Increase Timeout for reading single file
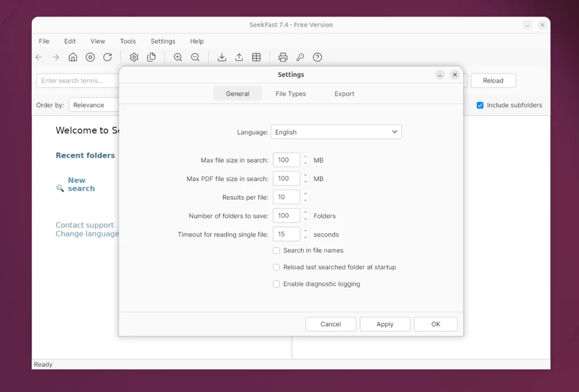Screen dimensions: 579x392 click(x=305, y=231)
